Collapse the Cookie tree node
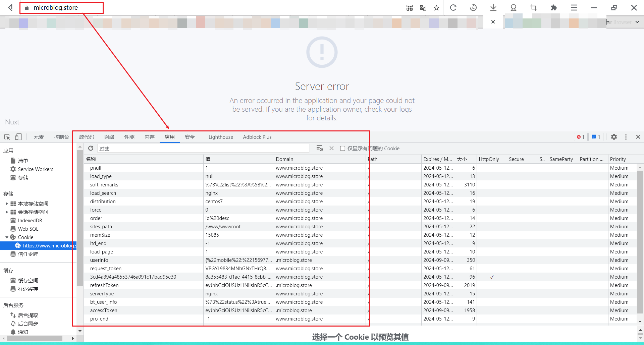644x345 pixels. (x=7, y=237)
